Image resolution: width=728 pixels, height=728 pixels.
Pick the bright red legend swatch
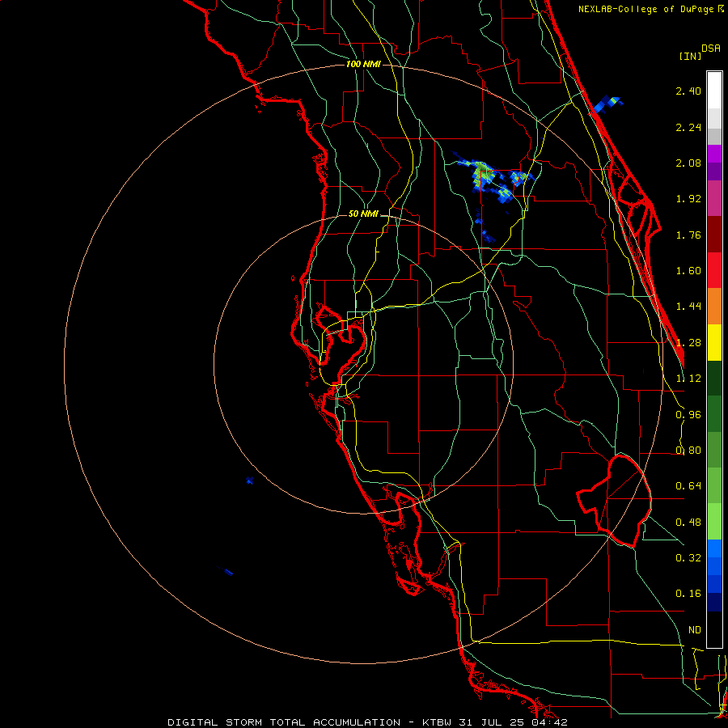pos(714,270)
